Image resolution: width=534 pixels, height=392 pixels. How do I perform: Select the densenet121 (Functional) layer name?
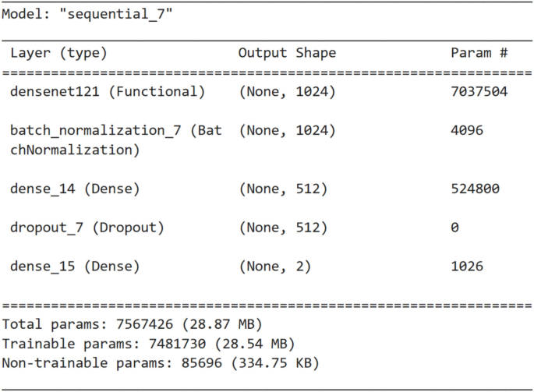108,92
